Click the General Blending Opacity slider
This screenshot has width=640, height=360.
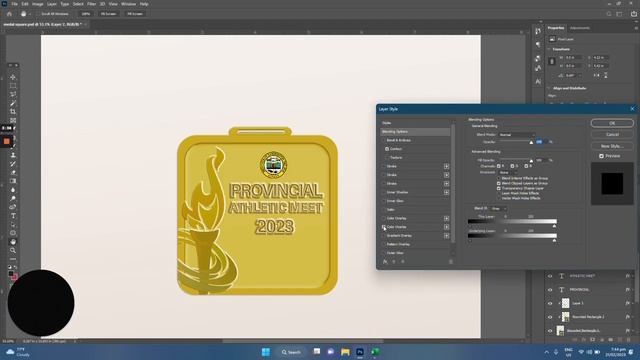tap(516, 142)
